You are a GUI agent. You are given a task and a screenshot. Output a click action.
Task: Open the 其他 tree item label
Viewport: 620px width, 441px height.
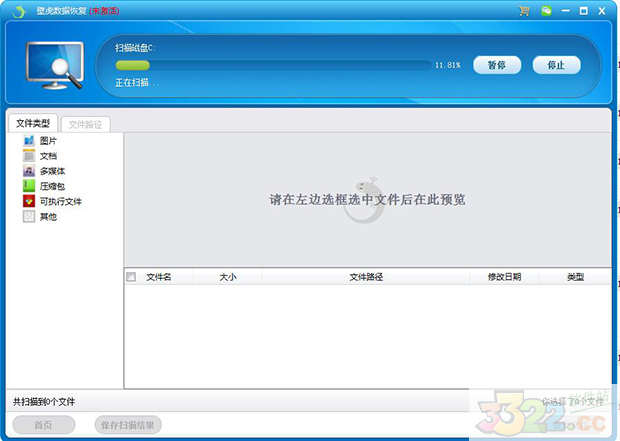point(48,217)
